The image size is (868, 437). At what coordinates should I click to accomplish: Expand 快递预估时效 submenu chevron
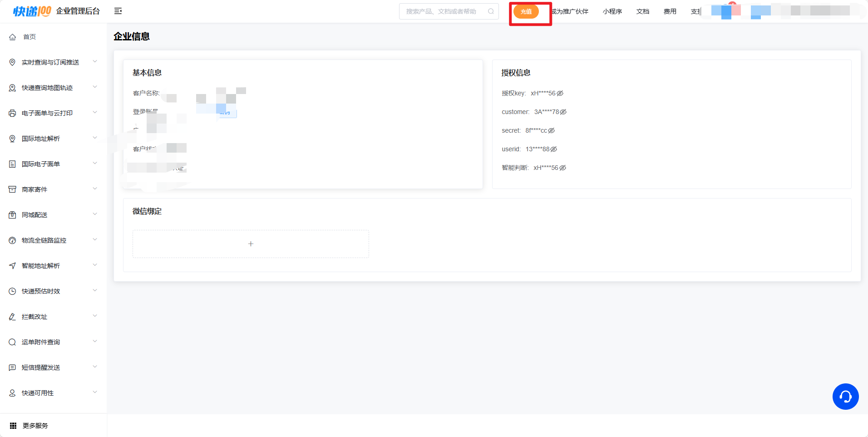click(x=95, y=290)
